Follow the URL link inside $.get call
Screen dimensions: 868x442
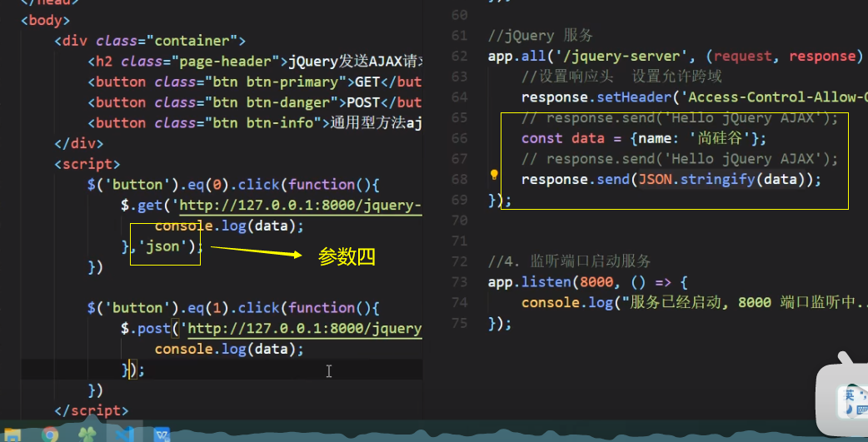click(302, 206)
